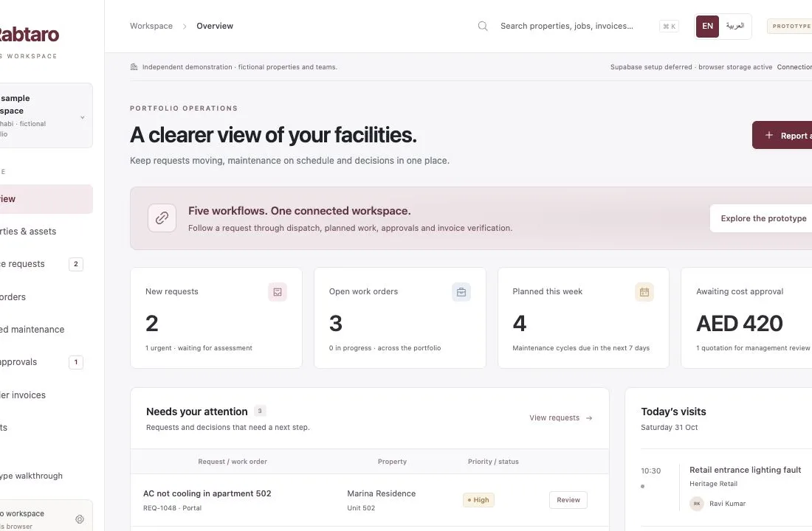Click the search properties input field
The image size is (812, 531).
[566, 26]
